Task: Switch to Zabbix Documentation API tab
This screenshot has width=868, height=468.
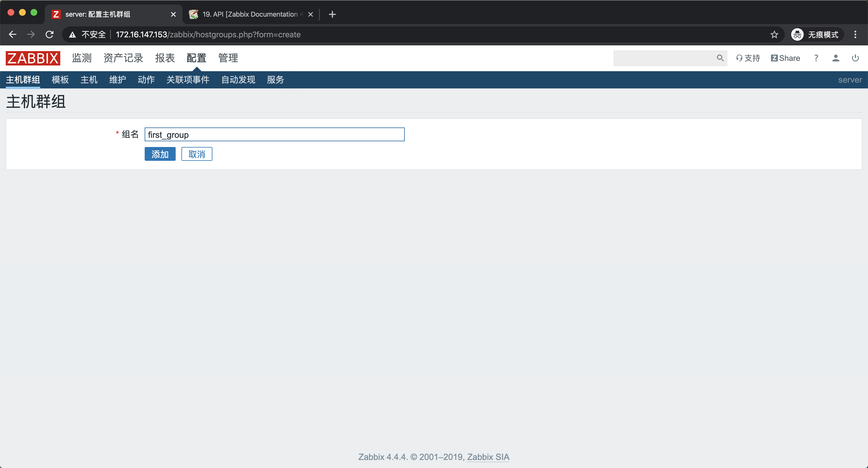Action: pyautogui.click(x=249, y=14)
